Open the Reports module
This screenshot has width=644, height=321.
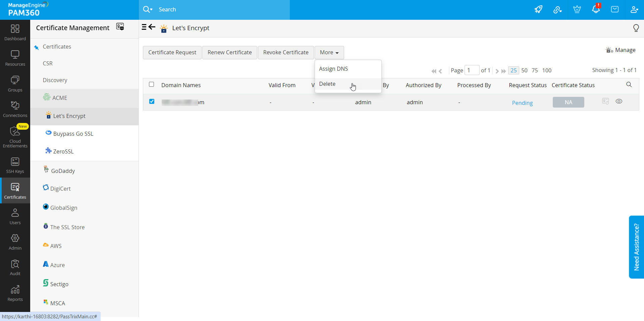click(x=15, y=293)
